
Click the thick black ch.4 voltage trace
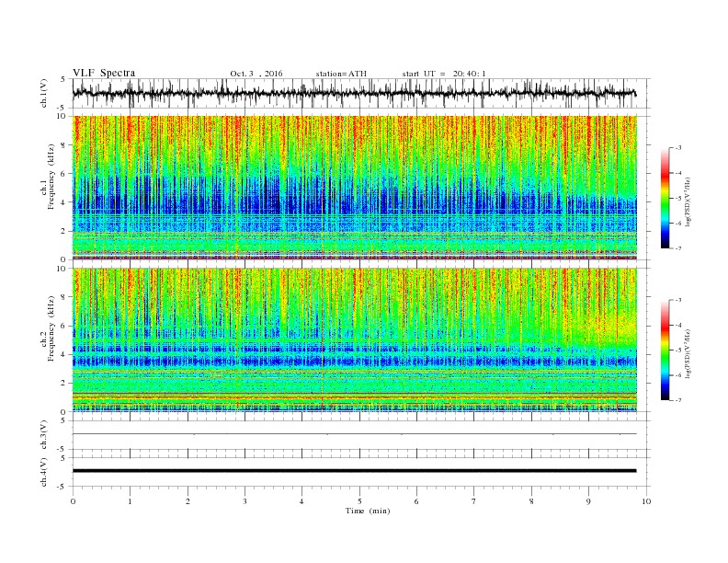pyautogui.click(x=354, y=471)
